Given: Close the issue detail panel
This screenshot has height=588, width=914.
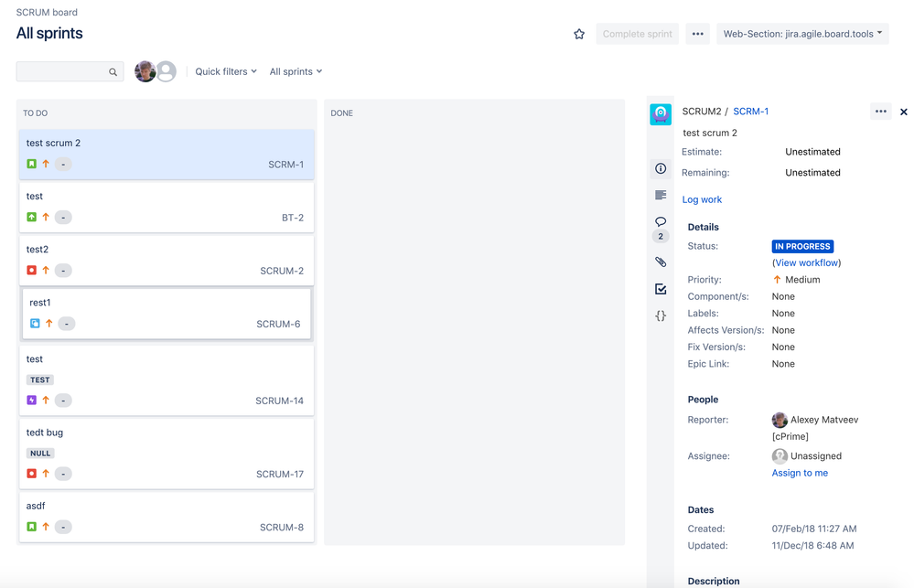Looking at the screenshot, I should pyautogui.click(x=904, y=112).
